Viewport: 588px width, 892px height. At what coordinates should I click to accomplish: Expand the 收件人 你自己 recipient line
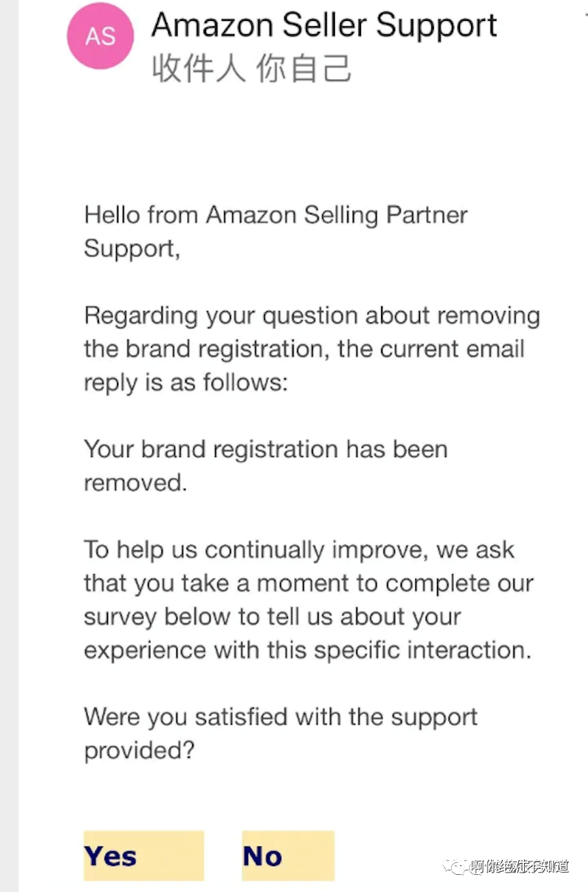pyautogui.click(x=251, y=69)
